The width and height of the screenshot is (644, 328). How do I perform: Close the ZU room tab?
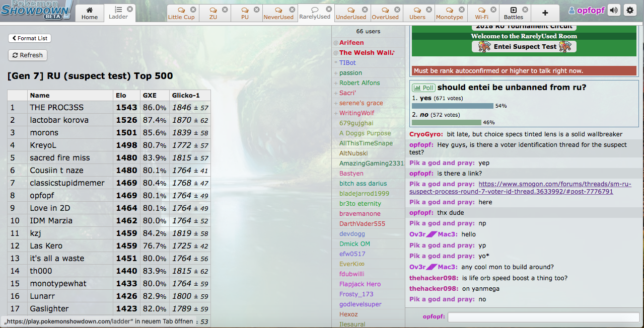(225, 9)
